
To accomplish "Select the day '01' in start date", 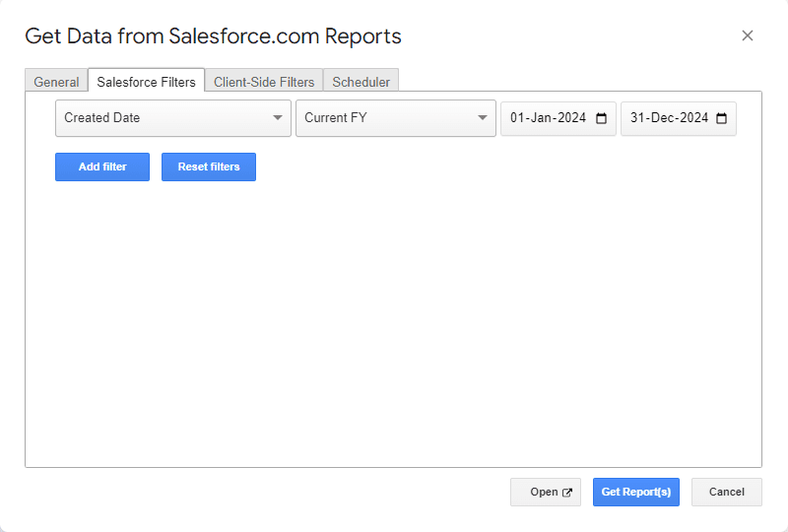I will pyautogui.click(x=517, y=118).
